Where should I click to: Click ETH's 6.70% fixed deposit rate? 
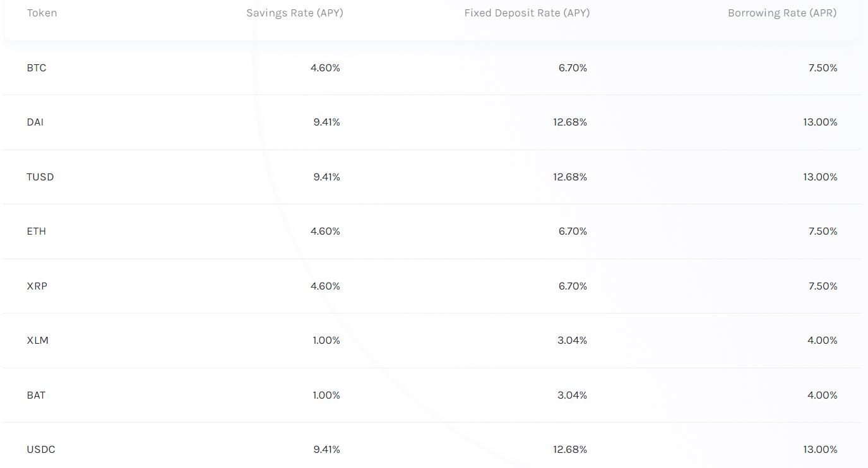coord(573,231)
